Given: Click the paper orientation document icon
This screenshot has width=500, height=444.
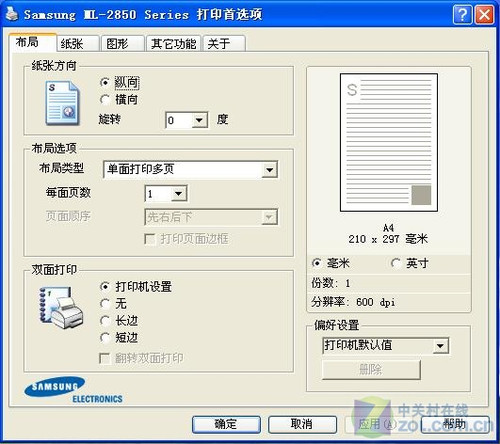Looking at the screenshot, I should (62, 103).
